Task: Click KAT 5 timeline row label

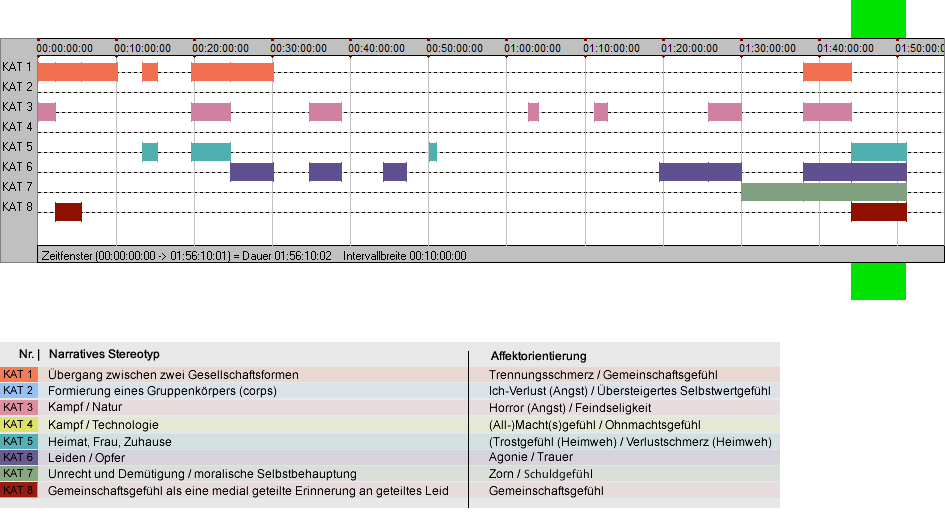Action: [x=17, y=147]
